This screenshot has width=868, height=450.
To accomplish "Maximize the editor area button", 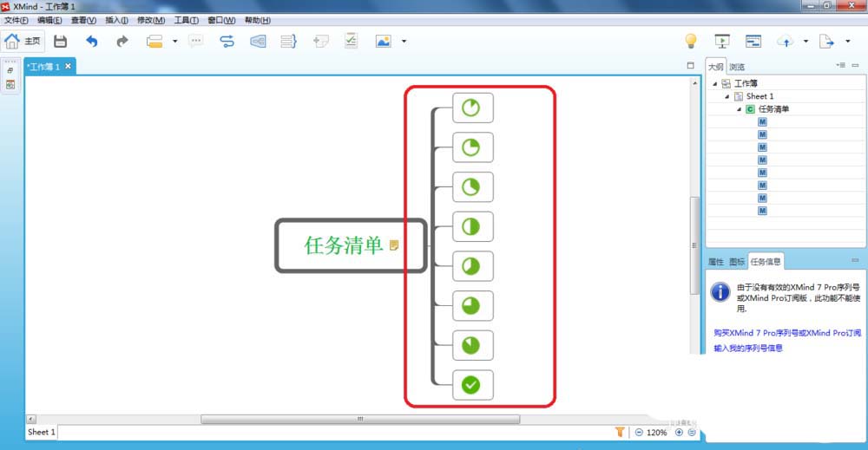I will (x=690, y=65).
